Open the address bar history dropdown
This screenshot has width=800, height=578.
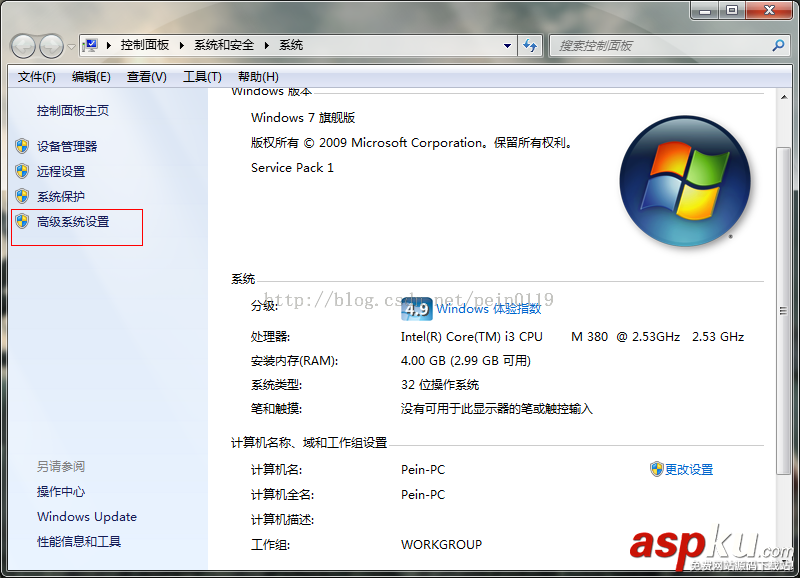(x=507, y=46)
